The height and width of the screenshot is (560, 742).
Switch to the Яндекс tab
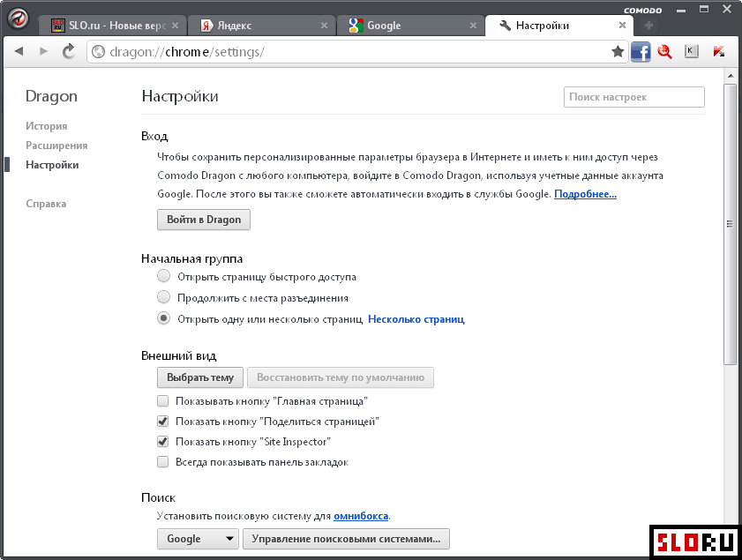(262, 26)
